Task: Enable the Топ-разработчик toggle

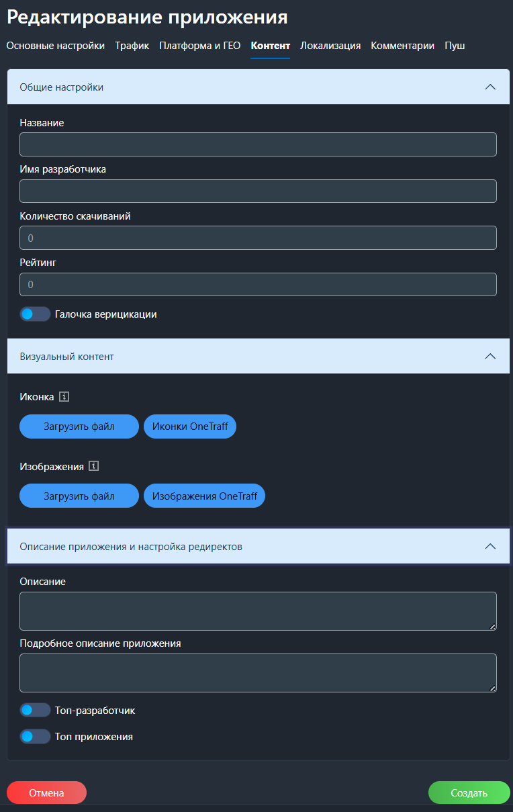Action: [35, 710]
